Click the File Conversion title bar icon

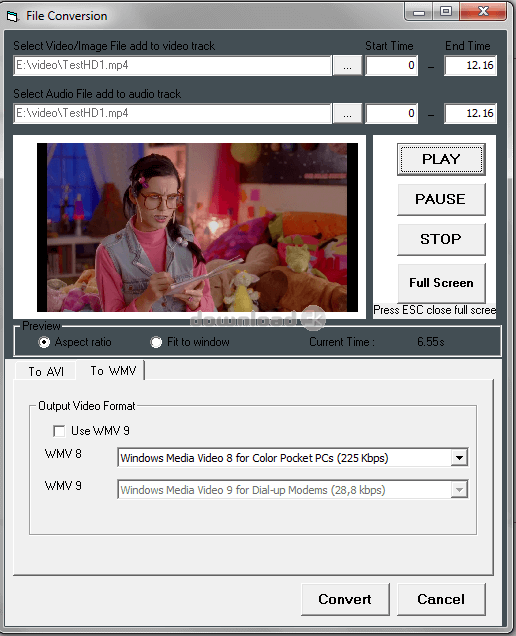pos(12,16)
